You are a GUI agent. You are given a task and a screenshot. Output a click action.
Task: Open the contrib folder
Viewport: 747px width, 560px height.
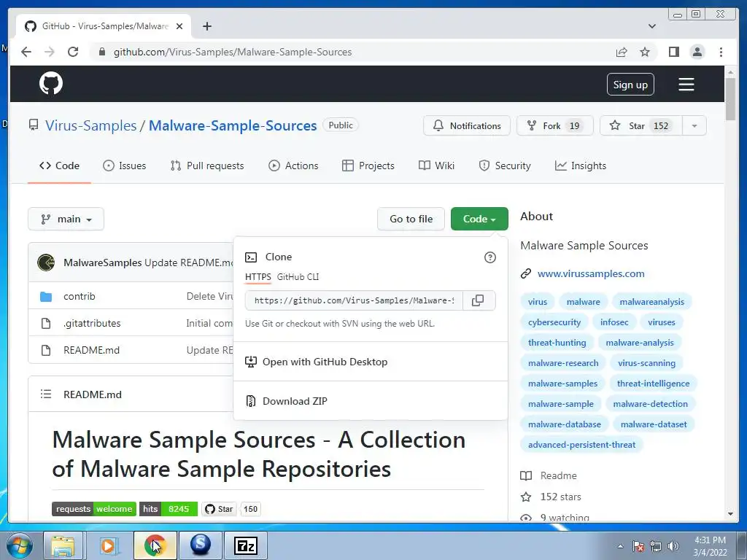tap(79, 296)
